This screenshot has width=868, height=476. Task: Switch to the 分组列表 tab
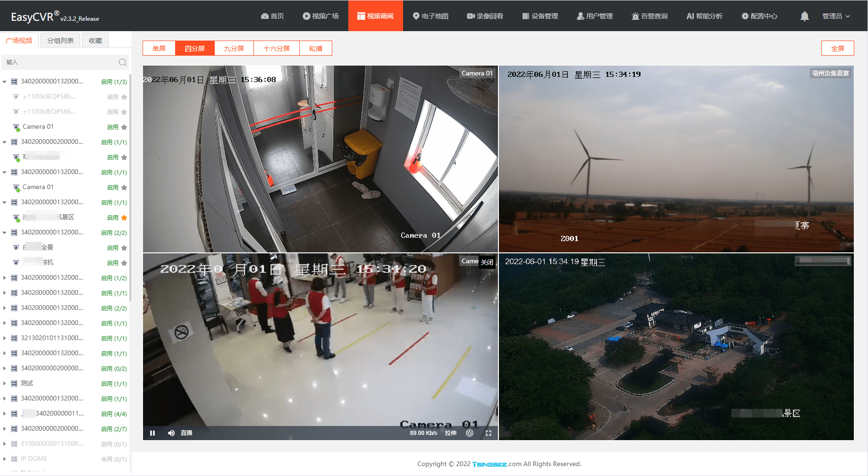point(60,41)
